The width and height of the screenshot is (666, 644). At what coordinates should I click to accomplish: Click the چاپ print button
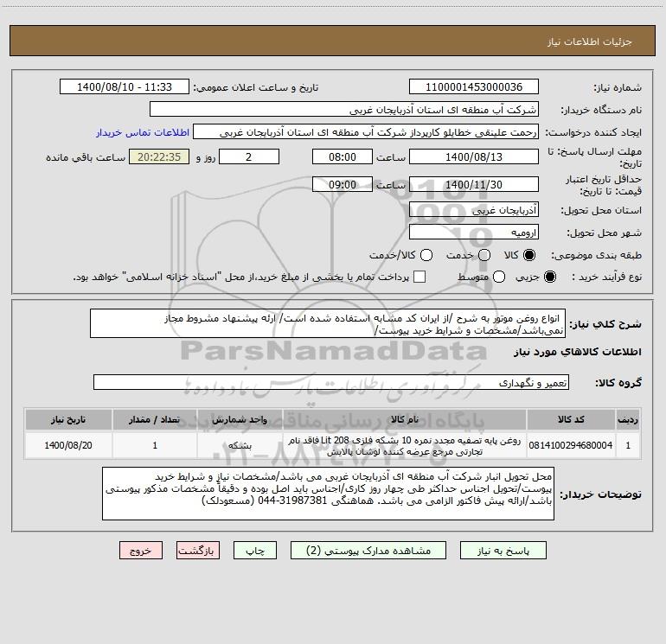tap(255, 551)
